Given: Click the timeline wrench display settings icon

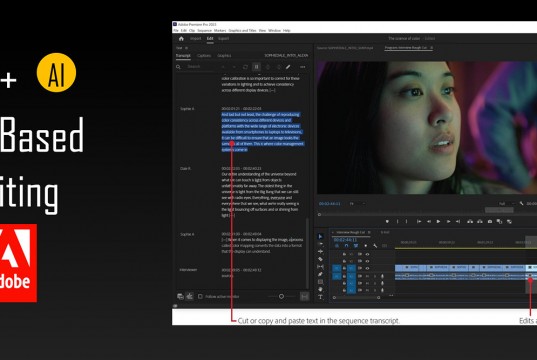Looking at the screenshot, I should pos(375,246).
